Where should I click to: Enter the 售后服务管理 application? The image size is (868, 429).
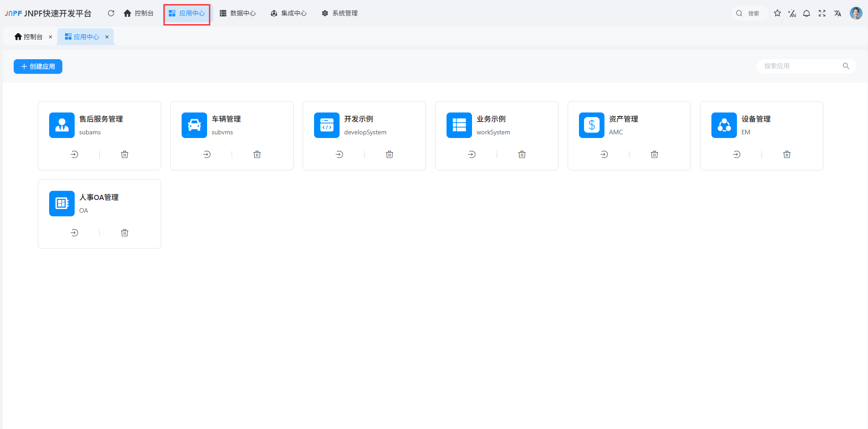pos(75,154)
